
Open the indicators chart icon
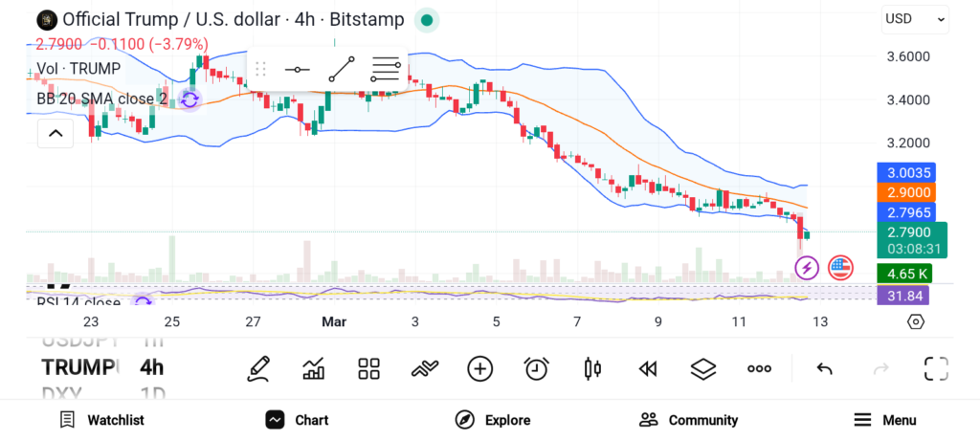point(313,368)
